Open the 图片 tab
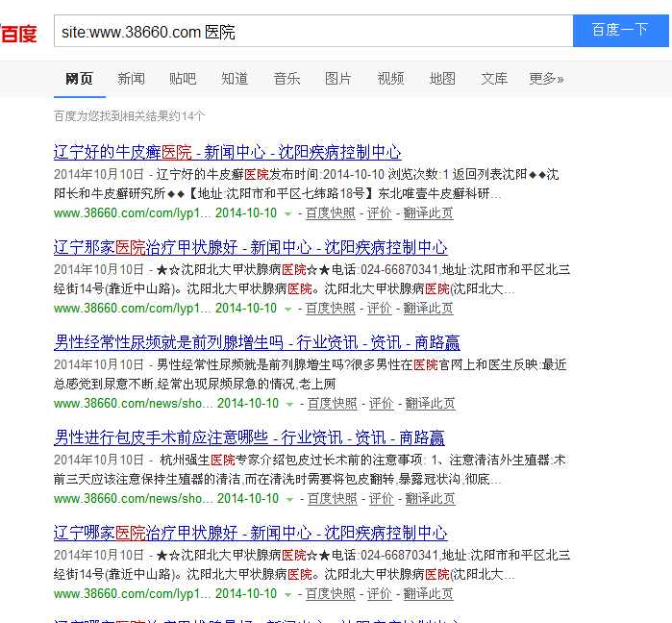672x623 pixels. [338, 79]
